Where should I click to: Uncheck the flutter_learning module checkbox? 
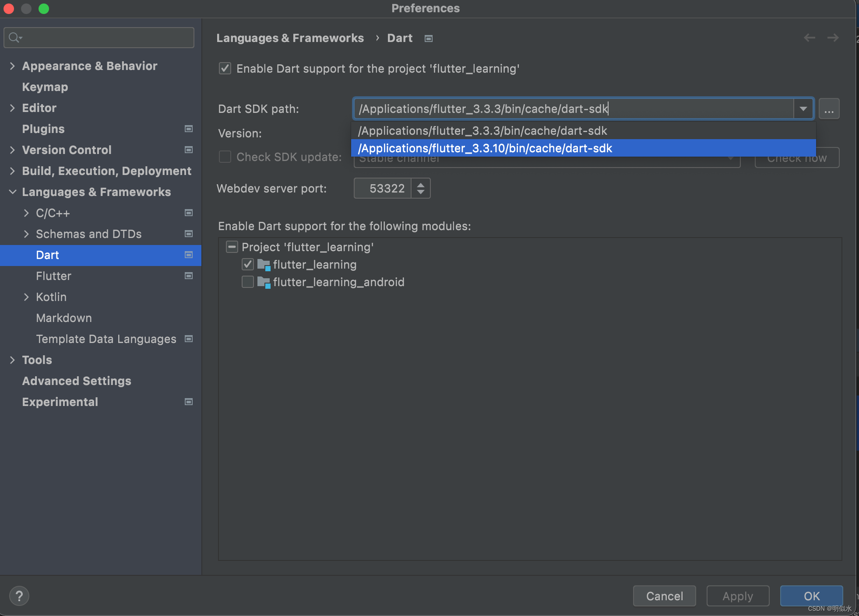(248, 264)
